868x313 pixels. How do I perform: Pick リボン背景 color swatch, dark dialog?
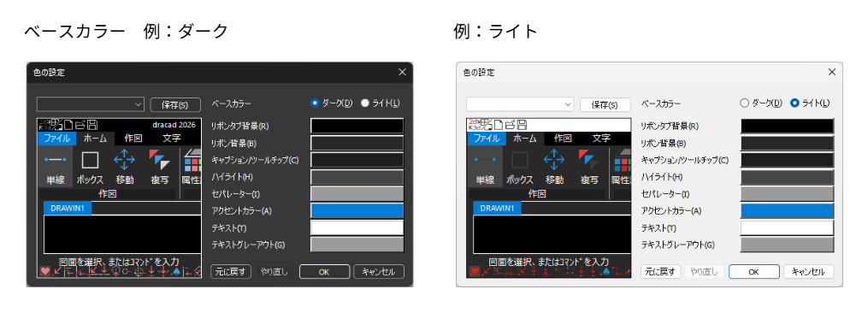point(357,143)
